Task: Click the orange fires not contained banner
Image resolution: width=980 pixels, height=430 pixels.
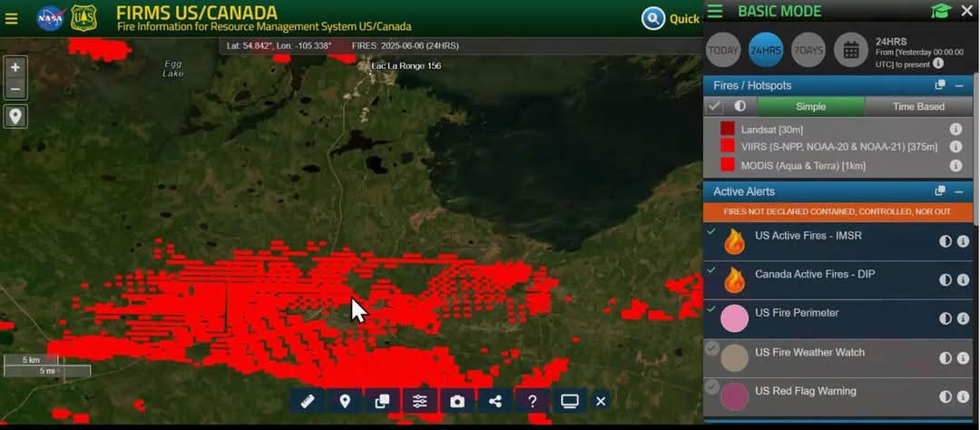Action: tap(838, 212)
